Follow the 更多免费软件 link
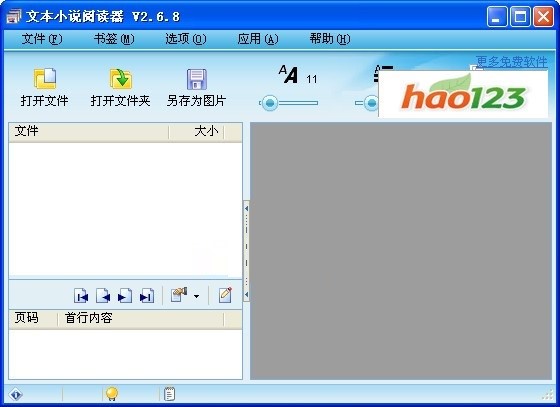Screen dimensions: 560x407 click(511, 62)
